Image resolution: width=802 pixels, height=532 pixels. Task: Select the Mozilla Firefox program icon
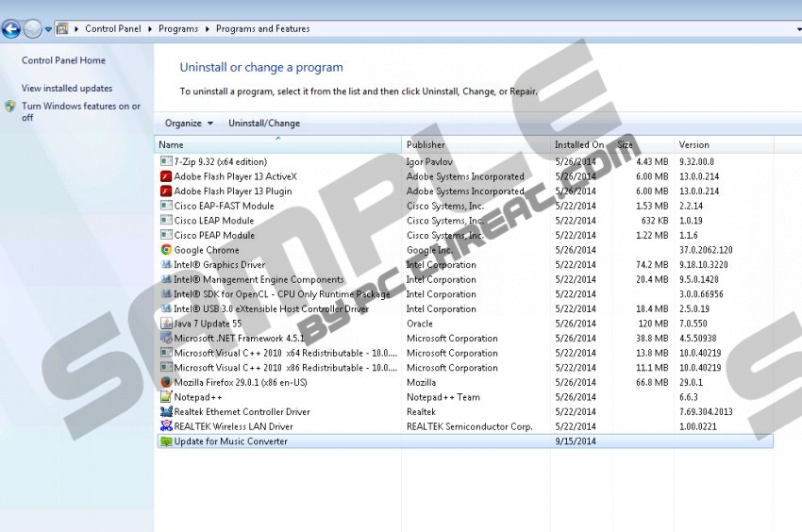pyautogui.click(x=166, y=382)
